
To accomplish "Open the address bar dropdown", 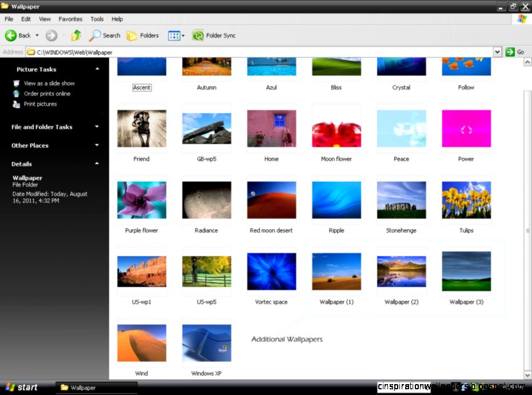I will pyautogui.click(x=498, y=51).
